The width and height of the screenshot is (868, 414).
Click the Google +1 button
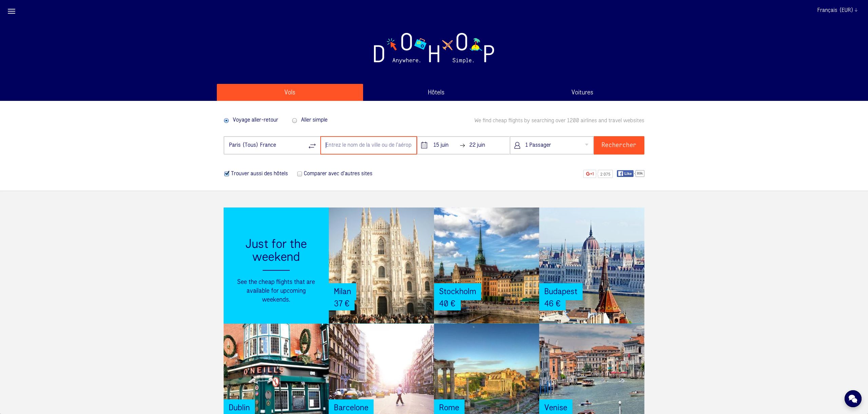(x=589, y=174)
